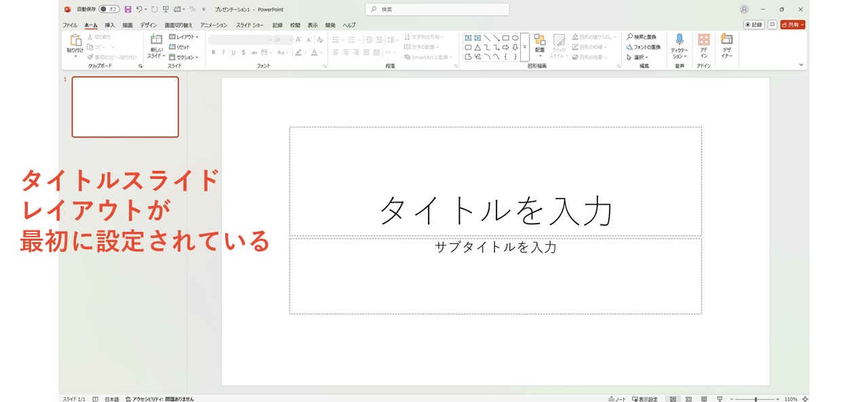Click the 検索 search box

(x=437, y=9)
